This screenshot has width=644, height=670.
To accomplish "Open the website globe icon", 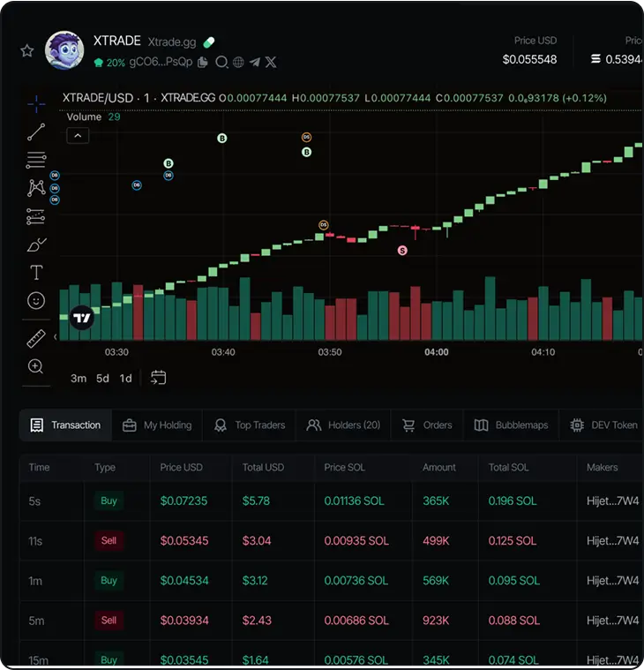I will 239,63.
